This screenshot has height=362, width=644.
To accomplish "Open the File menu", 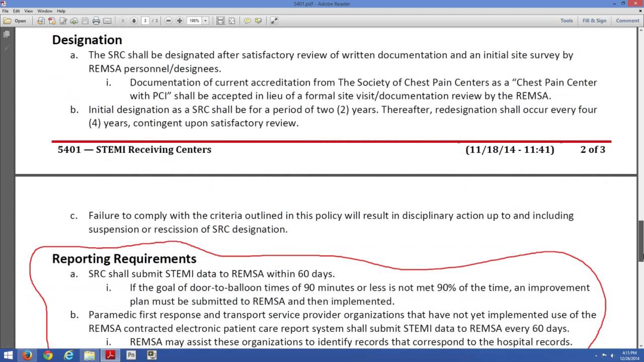I will coord(5,11).
